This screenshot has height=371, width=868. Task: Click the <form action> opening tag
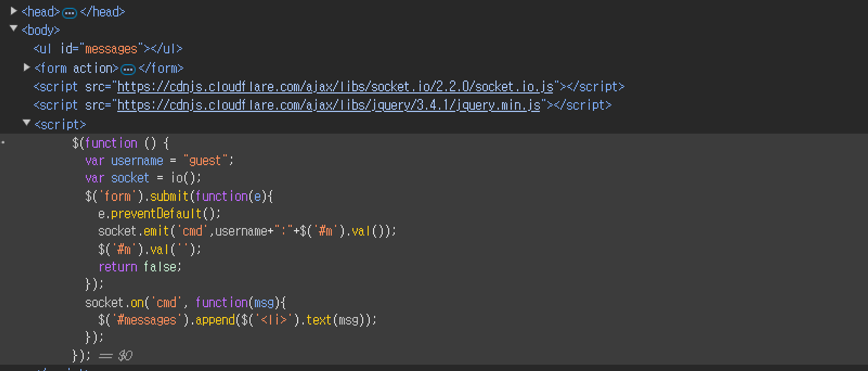(76, 68)
